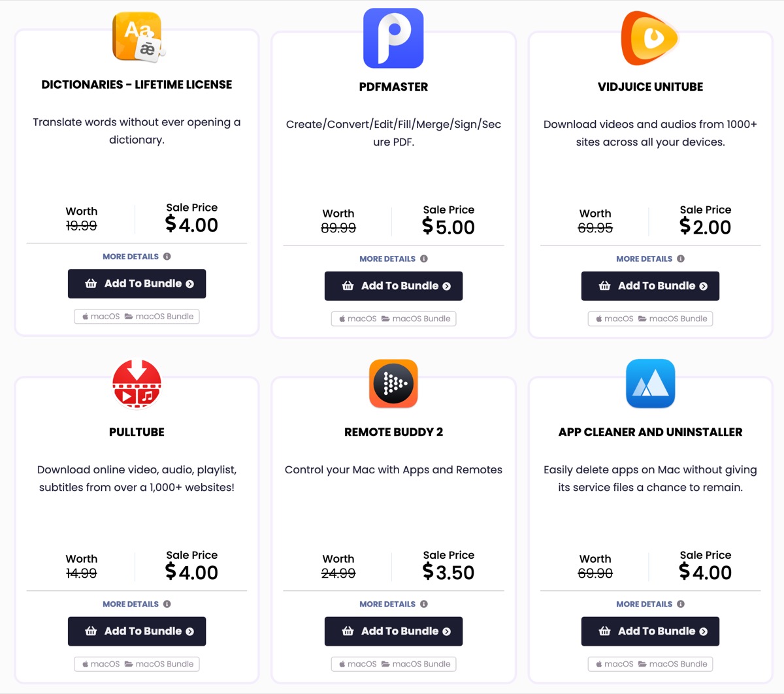Click the VidJuice UniTube app icon
The width and height of the screenshot is (784, 694).
pos(650,39)
